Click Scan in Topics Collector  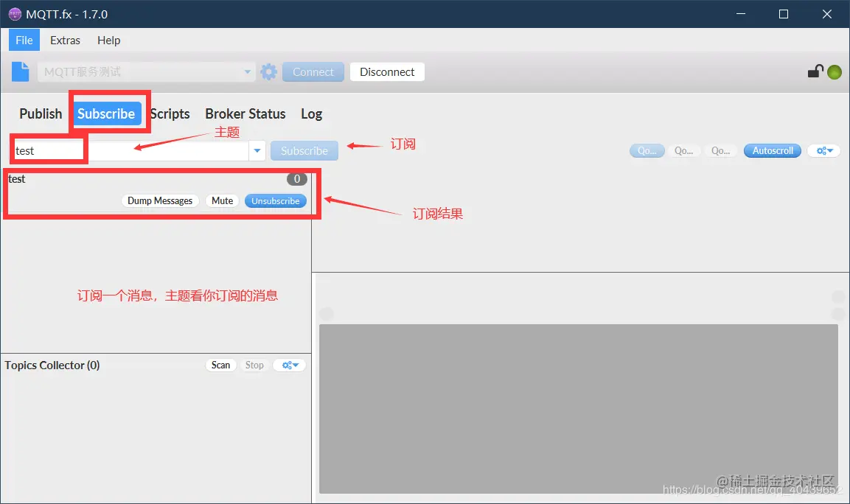coord(220,365)
